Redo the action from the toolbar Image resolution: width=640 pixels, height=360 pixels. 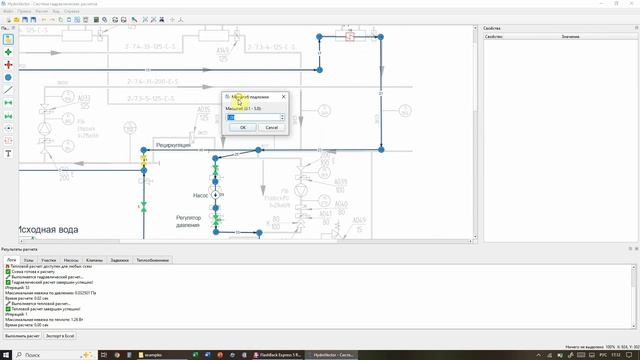click(x=52, y=20)
